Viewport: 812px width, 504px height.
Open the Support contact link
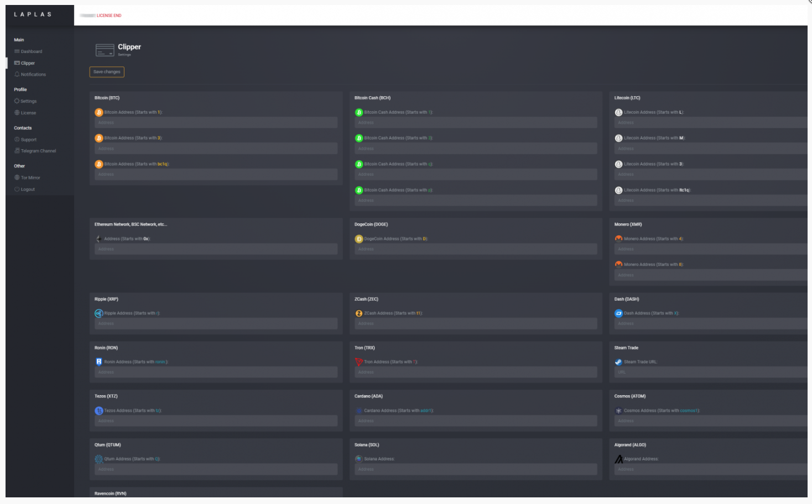(25, 140)
